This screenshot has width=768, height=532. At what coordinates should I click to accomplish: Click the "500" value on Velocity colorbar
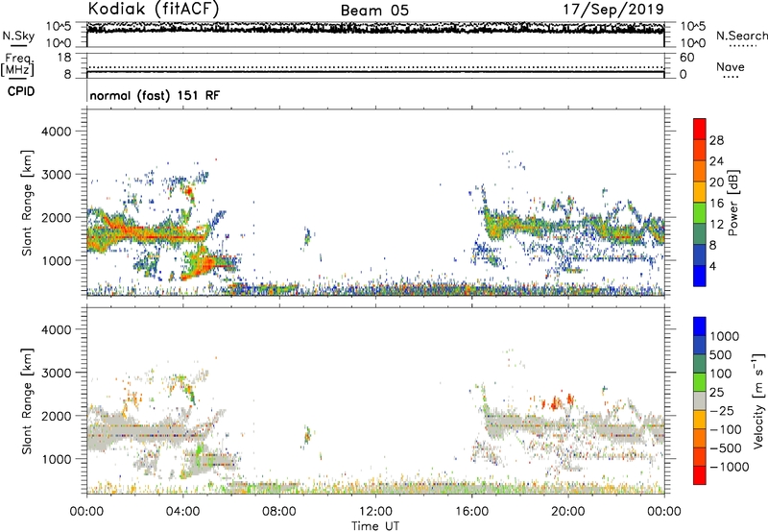[x=723, y=355]
